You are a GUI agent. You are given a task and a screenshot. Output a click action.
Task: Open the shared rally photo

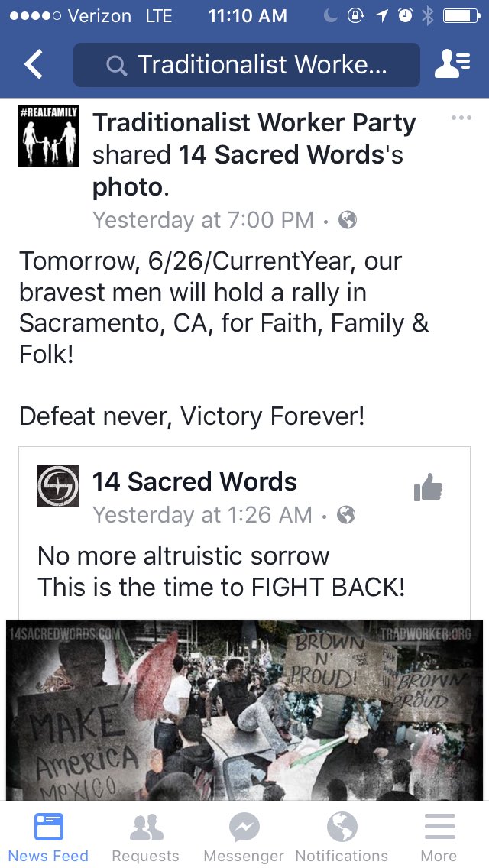[x=244, y=711]
